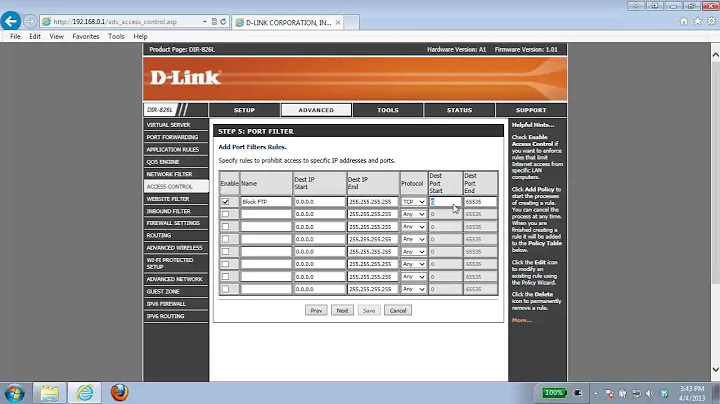
Task: Enable the seventh port filter rule
Action: pyautogui.click(x=225, y=276)
